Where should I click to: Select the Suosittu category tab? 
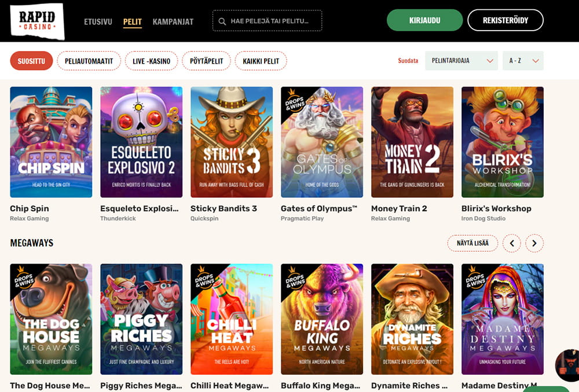(x=31, y=61)
